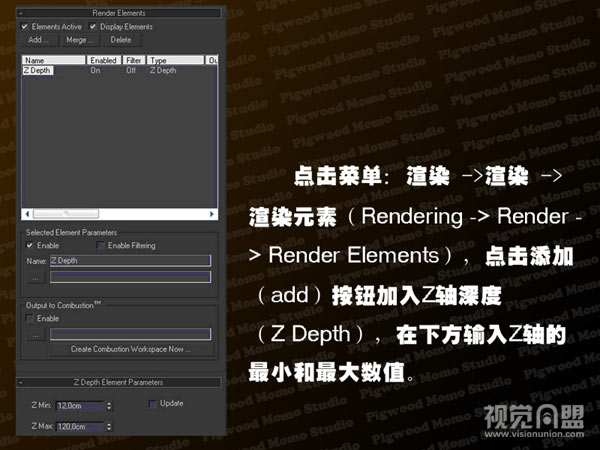This screenshot has width=600, height=450.
Task: Toggle the Display Elements checkbox
Action: [x=94, y=26]
